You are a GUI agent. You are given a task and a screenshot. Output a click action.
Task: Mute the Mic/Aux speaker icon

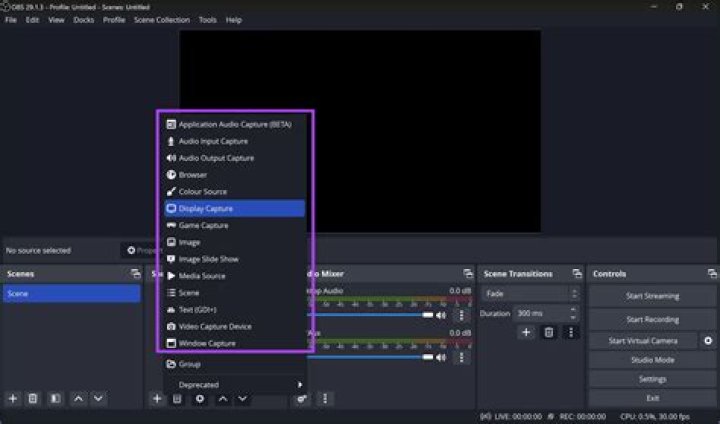pos(441,357)
